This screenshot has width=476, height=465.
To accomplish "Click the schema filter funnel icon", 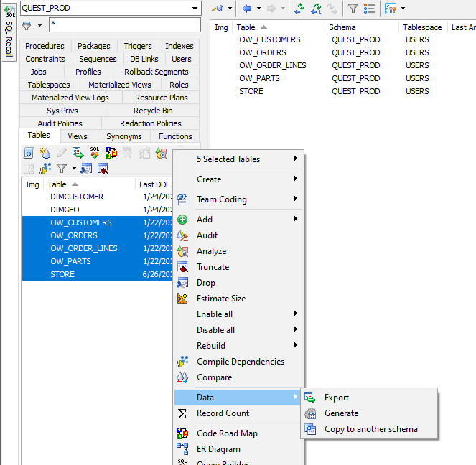I will 27,25.
